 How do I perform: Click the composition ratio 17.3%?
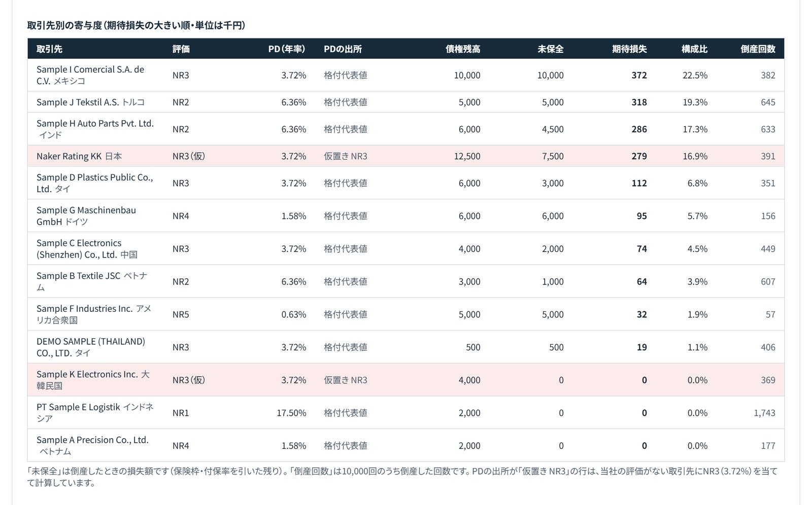[695, 129]
